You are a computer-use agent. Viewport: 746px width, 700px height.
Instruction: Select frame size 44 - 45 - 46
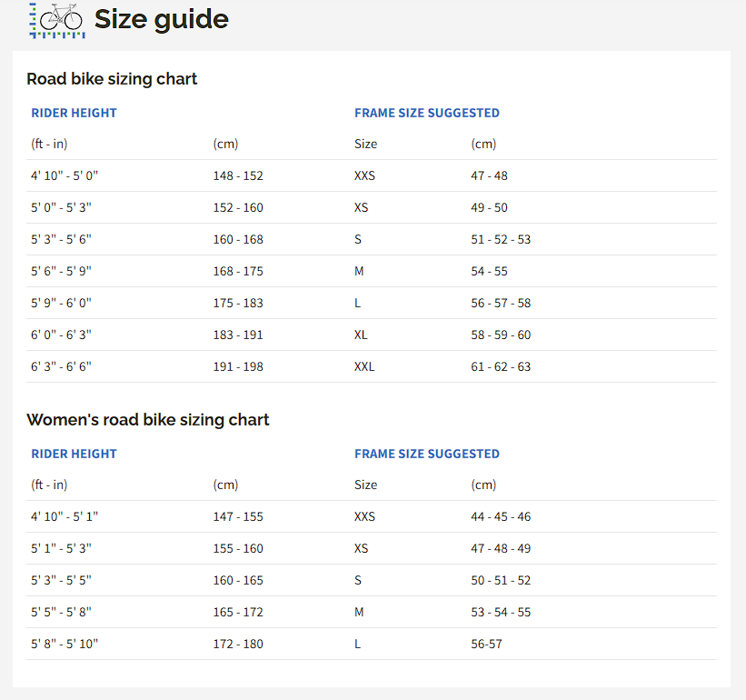pos(500,516)
